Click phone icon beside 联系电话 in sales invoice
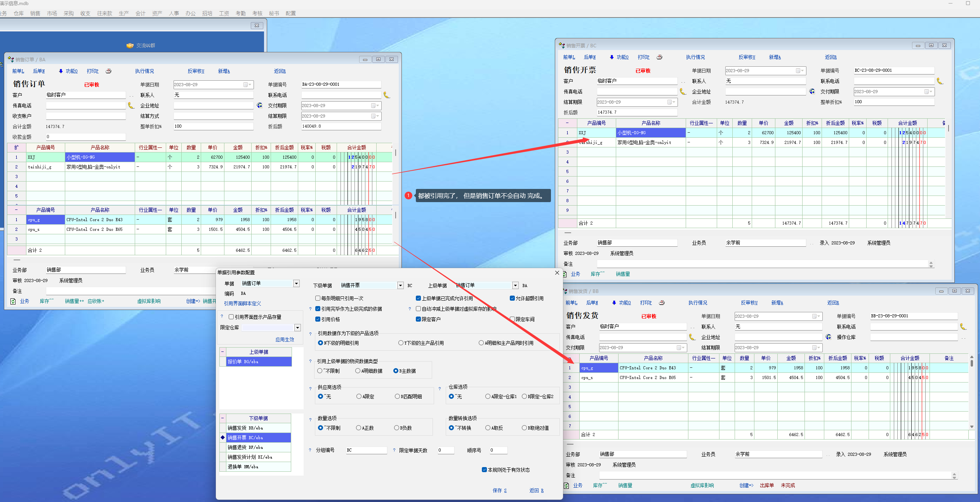Screen dimensions: 980x502 (x=939, y=81)
